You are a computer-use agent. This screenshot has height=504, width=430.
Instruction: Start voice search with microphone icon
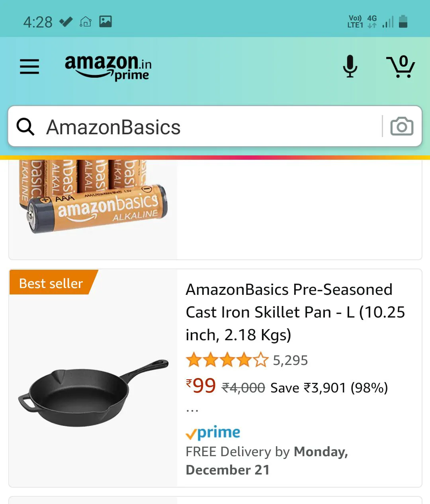350,67
